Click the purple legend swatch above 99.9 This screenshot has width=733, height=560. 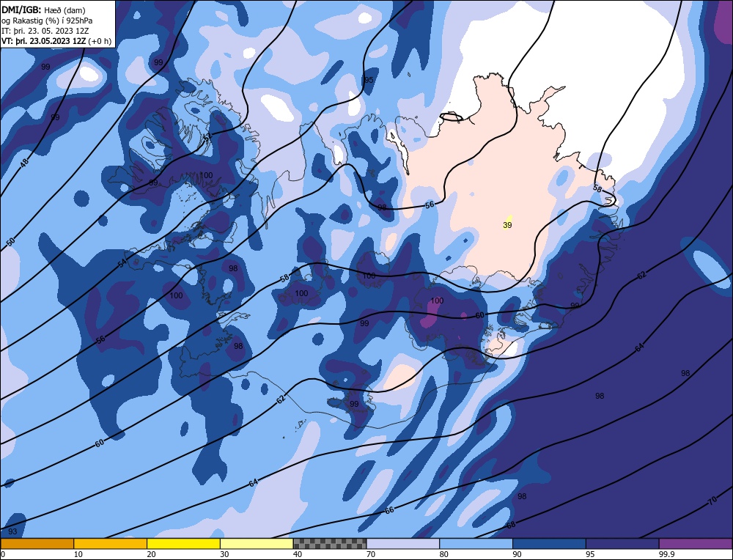[x=696, y=544]
